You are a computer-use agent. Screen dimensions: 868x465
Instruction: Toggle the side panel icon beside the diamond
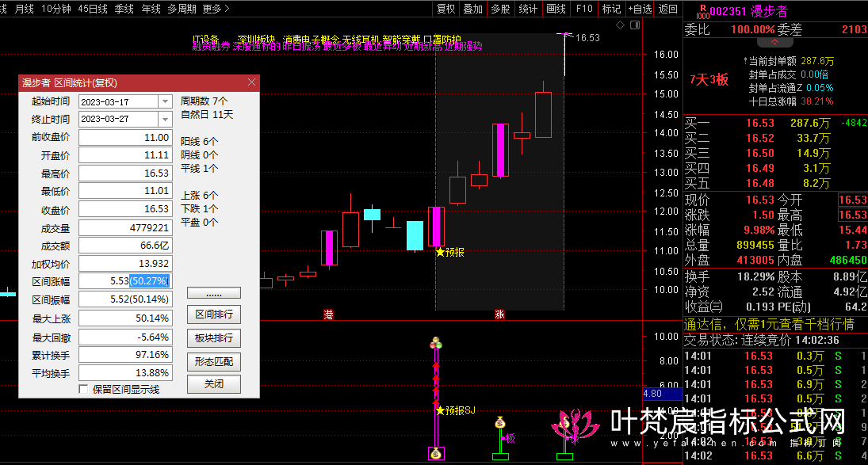point(635,25)
